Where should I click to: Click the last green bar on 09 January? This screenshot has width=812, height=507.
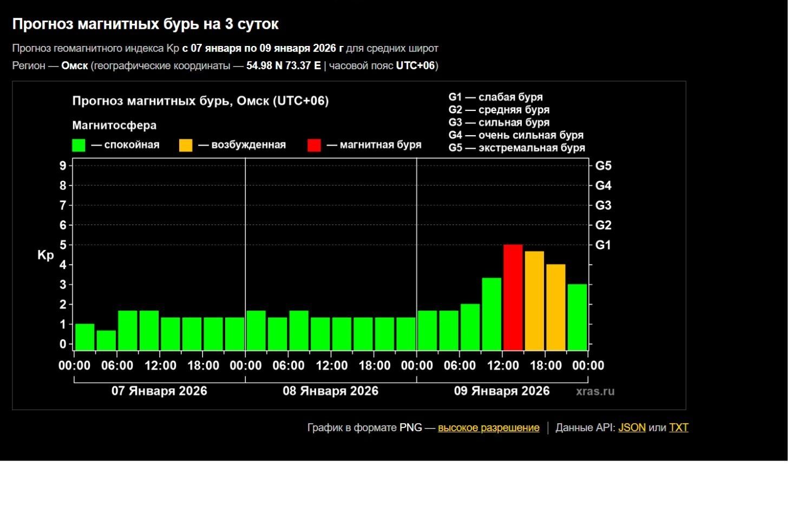(577, 317)
